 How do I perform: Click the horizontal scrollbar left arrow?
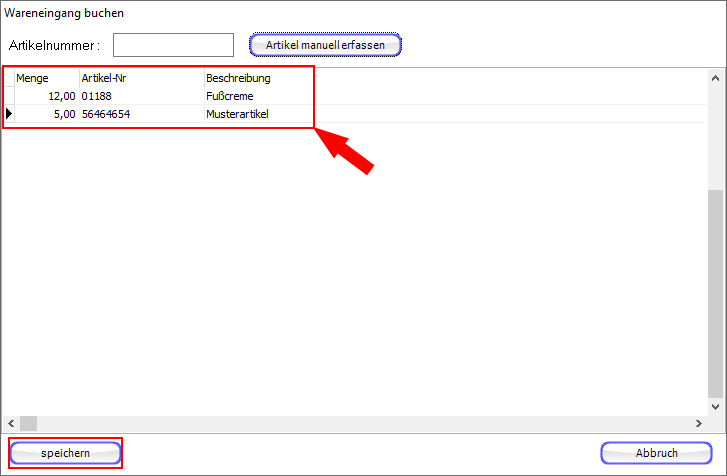(x=10, y=424)
